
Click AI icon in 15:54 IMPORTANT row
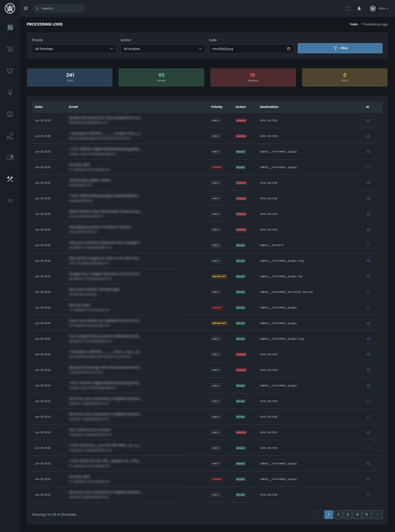[368, 323]
